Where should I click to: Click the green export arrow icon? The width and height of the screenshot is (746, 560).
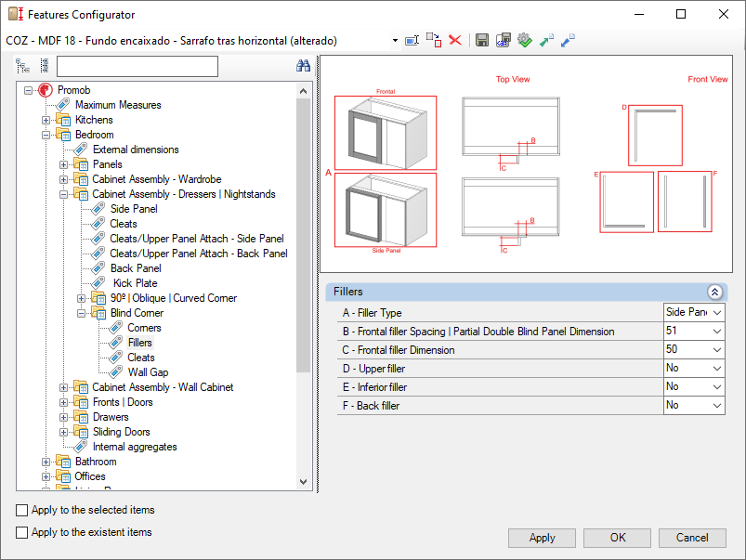tap(546, 41)
